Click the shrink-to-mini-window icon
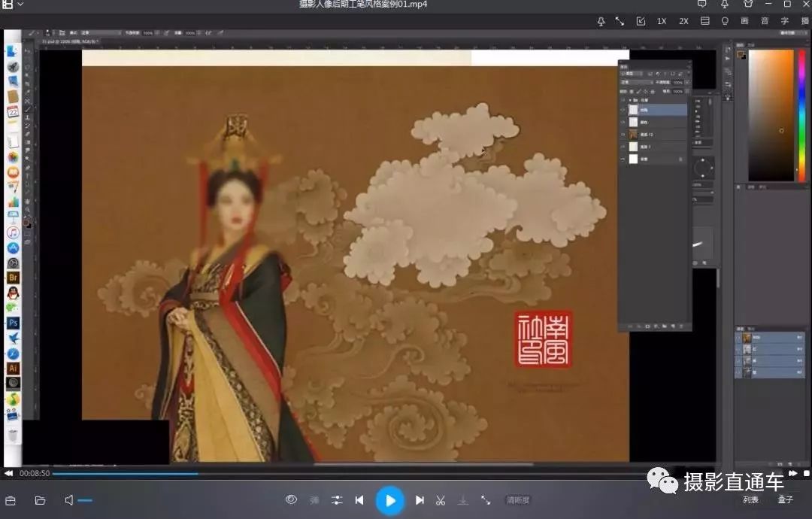 point(641,21)
